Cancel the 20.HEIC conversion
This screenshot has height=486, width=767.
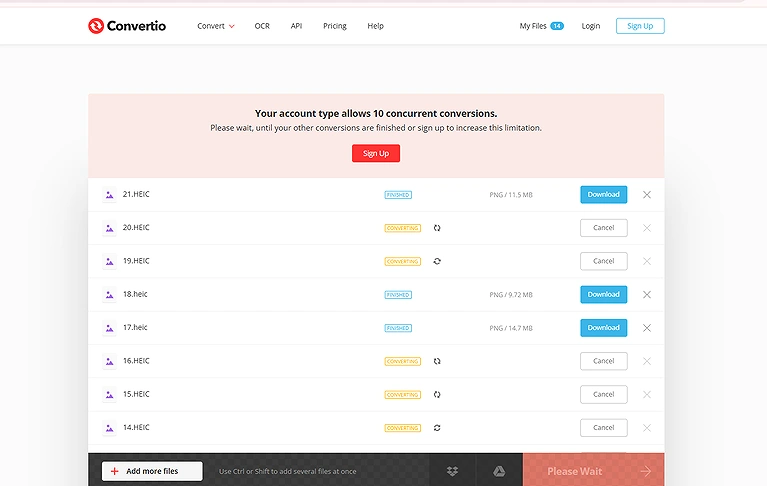point(604,228)
